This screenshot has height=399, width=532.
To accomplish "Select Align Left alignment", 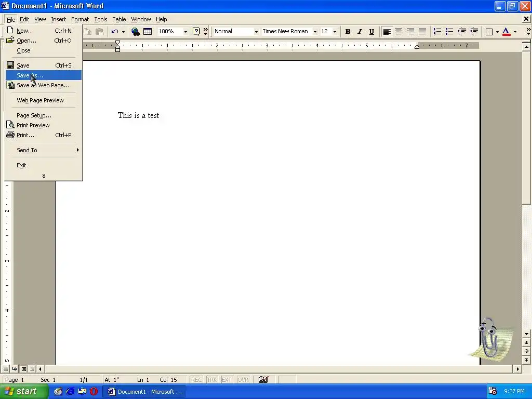I will pos(387,32).
